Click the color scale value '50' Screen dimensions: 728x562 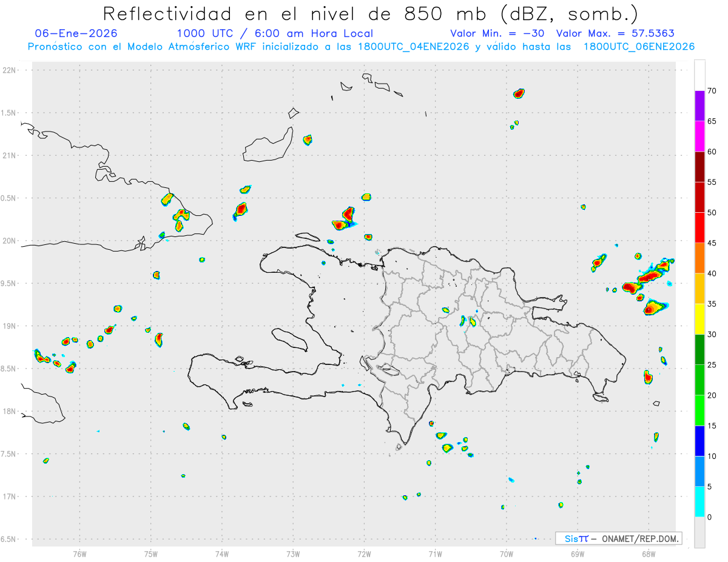point(712,213)
